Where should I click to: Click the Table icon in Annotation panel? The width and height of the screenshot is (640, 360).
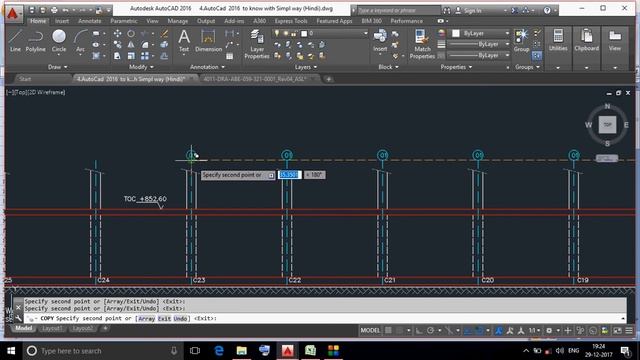click(230, 56)
